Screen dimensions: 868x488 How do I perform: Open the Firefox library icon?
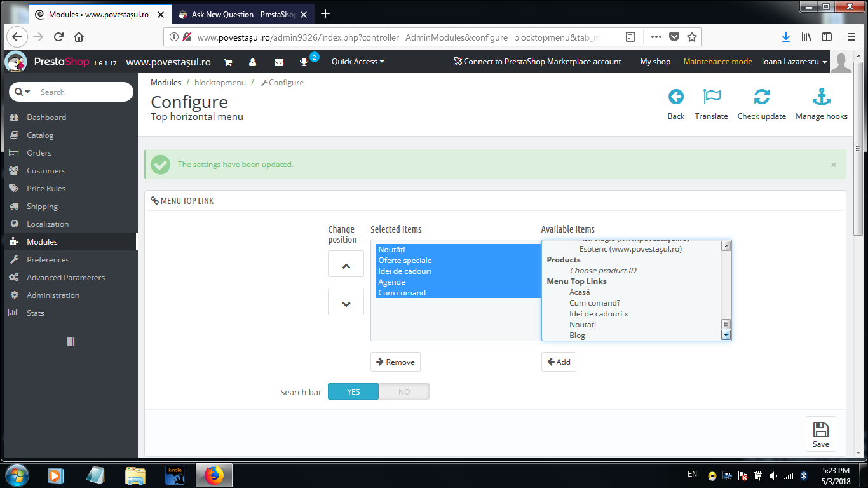click(806, 37)
